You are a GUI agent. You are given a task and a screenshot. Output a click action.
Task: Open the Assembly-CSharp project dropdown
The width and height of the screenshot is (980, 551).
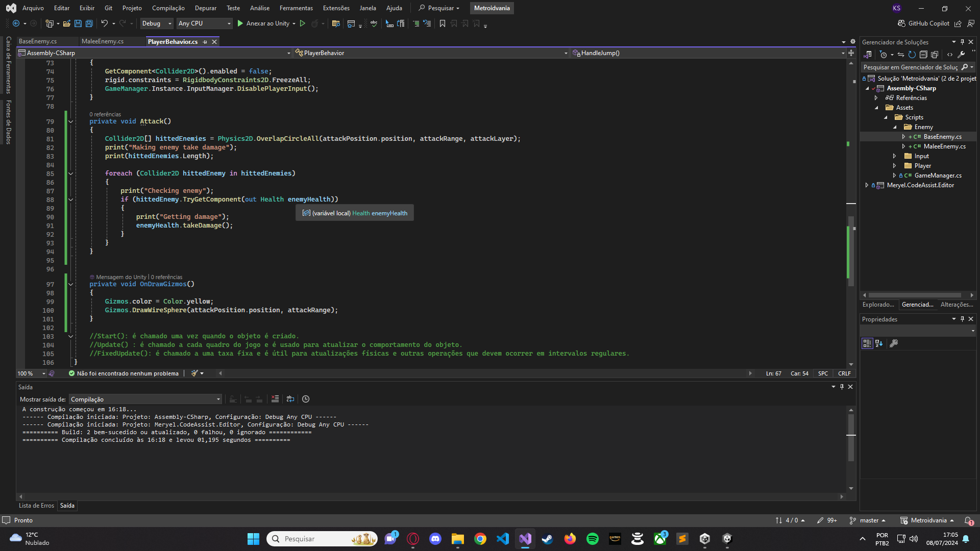point(155,53)
